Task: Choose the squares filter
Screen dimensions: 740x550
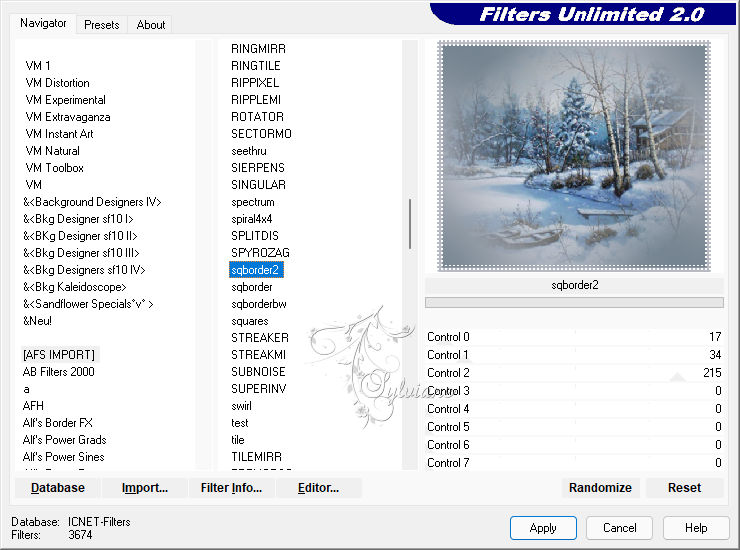Action: pyautogui.click(x=250, y=321)
